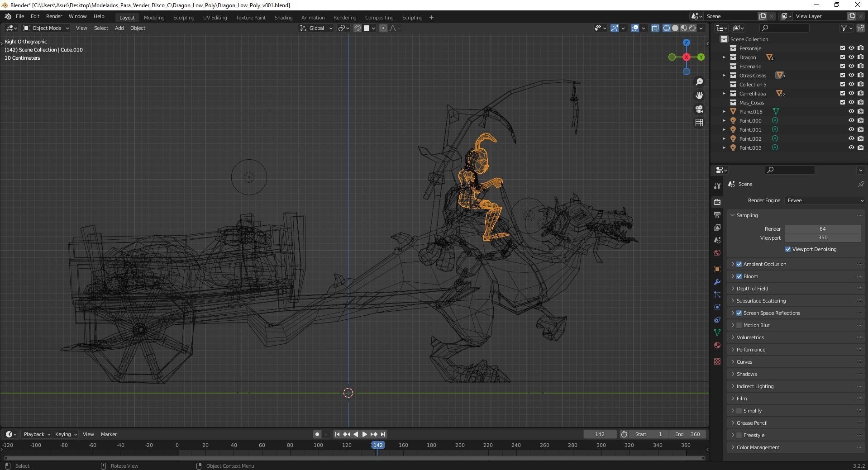Open the Output properties printer tab
Viewport: 868px width, 470px height.
[x=717, y=215]
